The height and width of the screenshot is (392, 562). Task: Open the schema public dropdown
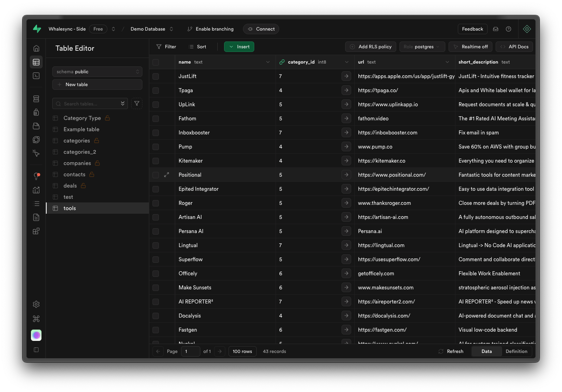click(x=97, y=72)
